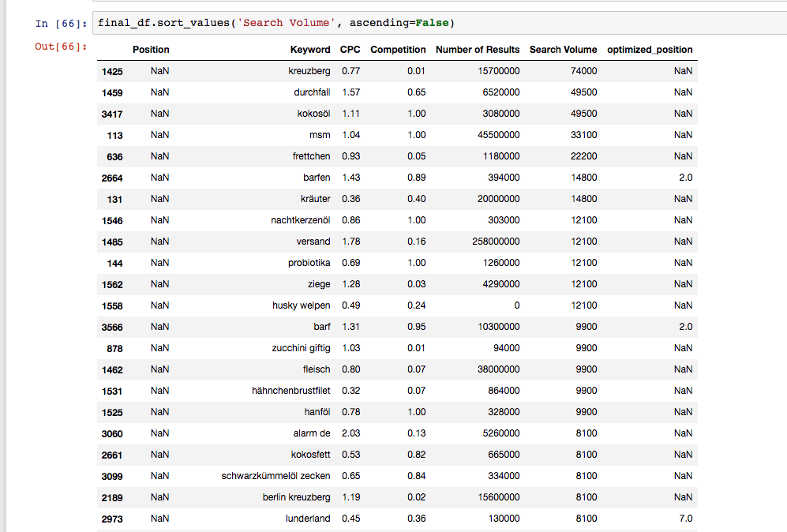Click row index 3099
The width and height of the screenshot is (787, 532).
[x=112, y=477]
